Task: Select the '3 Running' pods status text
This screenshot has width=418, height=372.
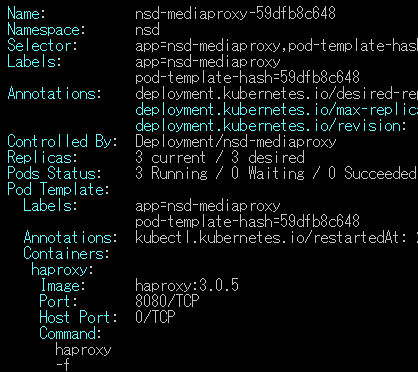Action: click(x=171, y=174)
